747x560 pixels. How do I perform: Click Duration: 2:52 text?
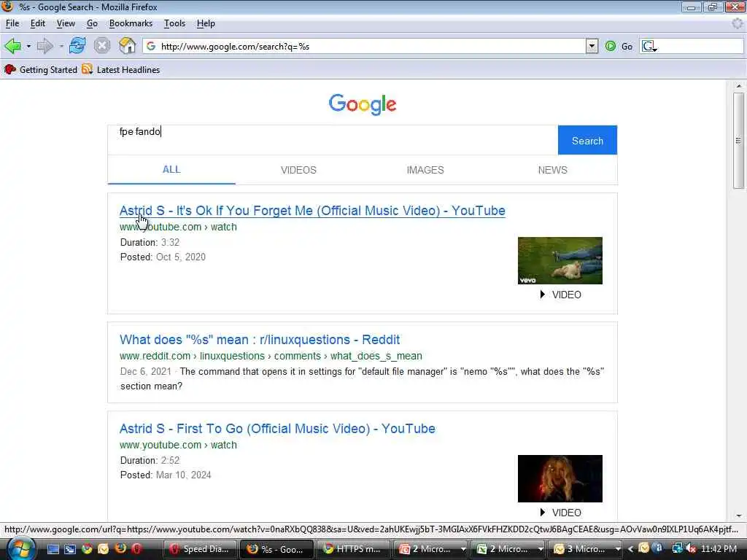point(150,461)
